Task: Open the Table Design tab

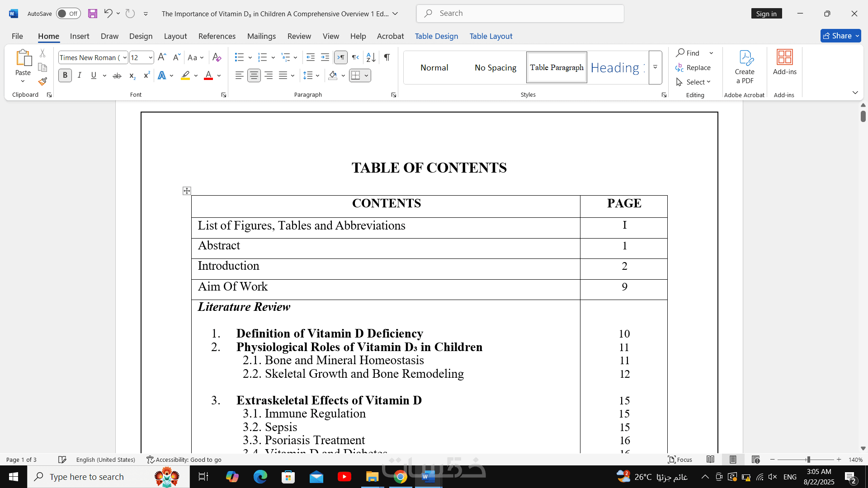Action: [436, 36]
